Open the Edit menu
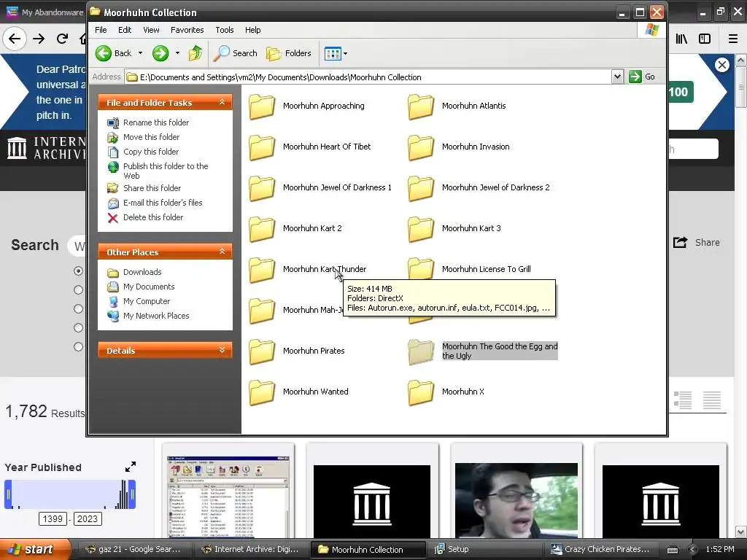The width and height of the screenshot is (747, 560). point(125,30)
